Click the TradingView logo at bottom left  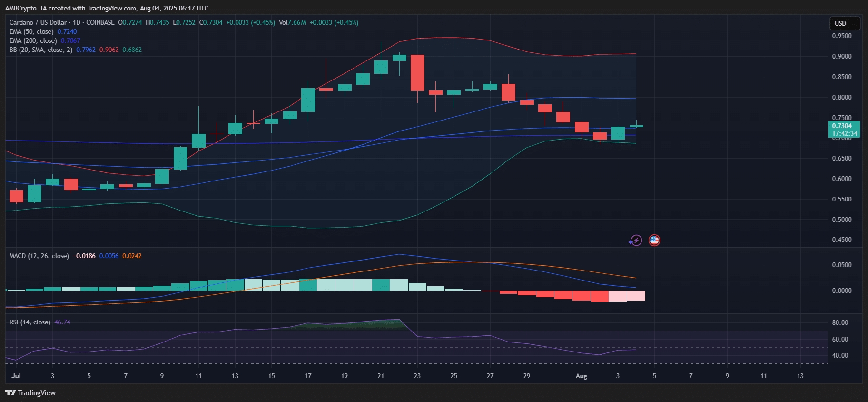30,393
